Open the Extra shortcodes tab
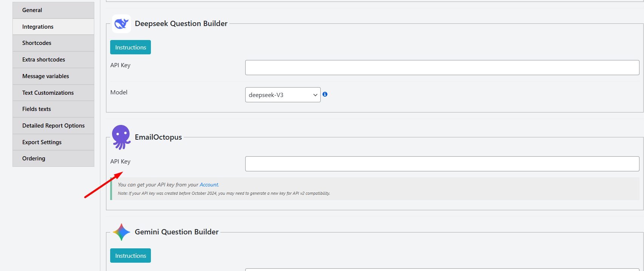 coord(53,60)
